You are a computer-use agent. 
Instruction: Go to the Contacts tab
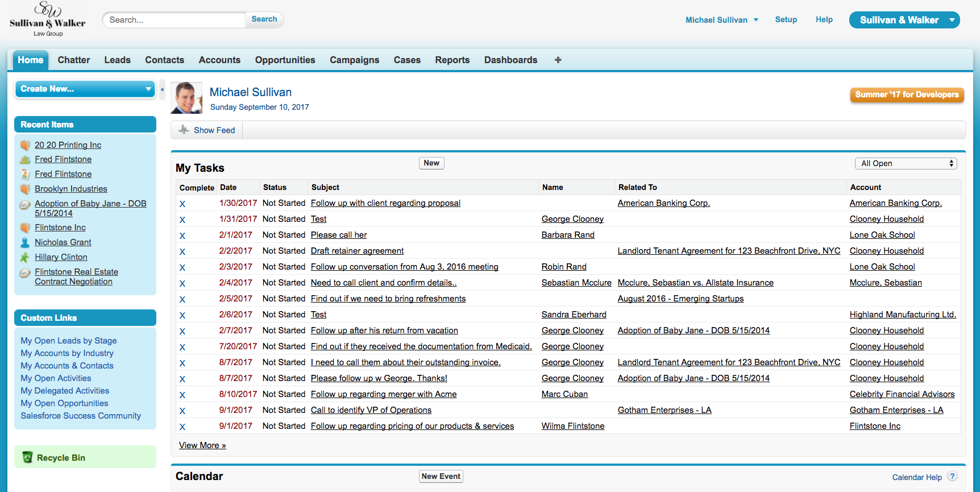[x=164, y=60]
